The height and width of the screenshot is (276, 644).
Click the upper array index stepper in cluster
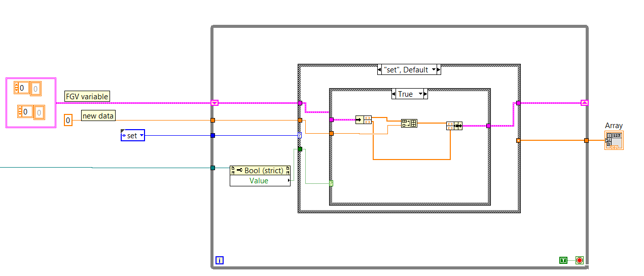pyautogui.click(x=16, y=88)
